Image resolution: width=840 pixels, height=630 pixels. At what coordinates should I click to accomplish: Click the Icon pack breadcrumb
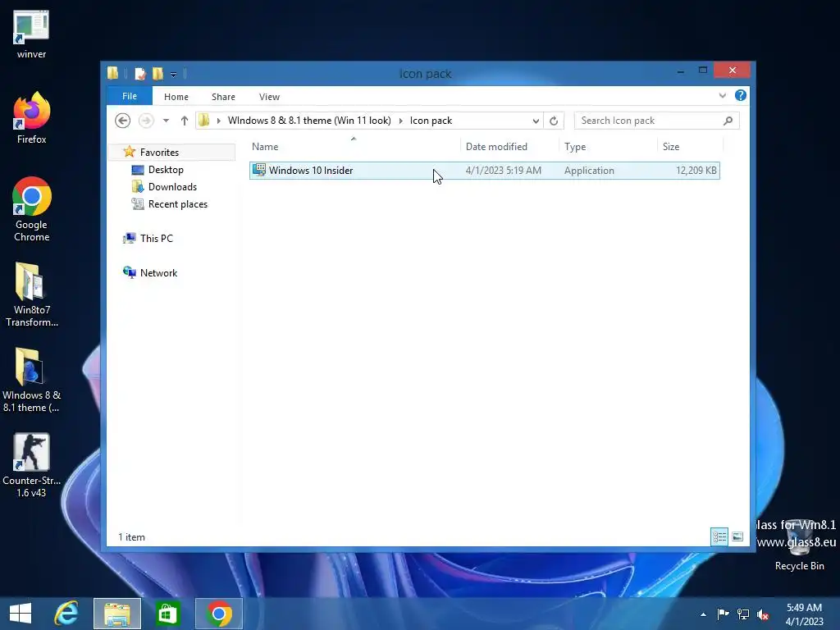431,121
